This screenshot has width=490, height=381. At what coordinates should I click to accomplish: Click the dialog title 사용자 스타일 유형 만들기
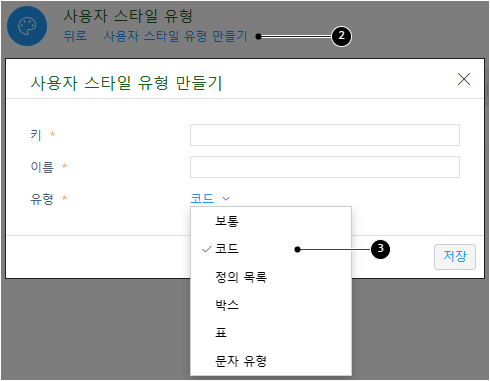click(x=126, y=83)
